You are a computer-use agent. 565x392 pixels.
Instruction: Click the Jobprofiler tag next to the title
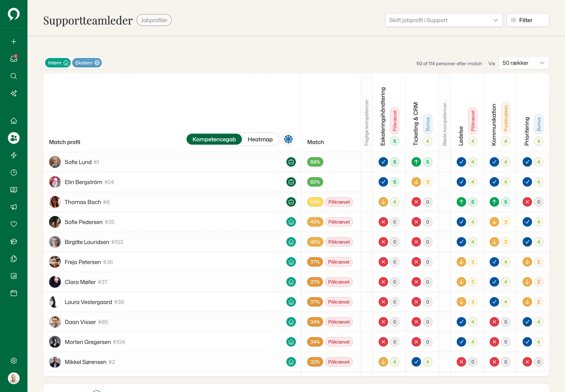154,20
